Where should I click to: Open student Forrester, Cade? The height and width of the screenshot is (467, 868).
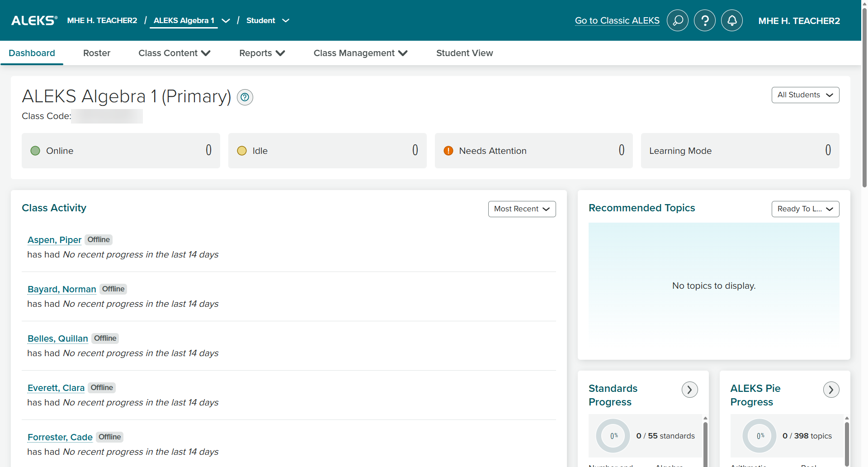point(60,437)
